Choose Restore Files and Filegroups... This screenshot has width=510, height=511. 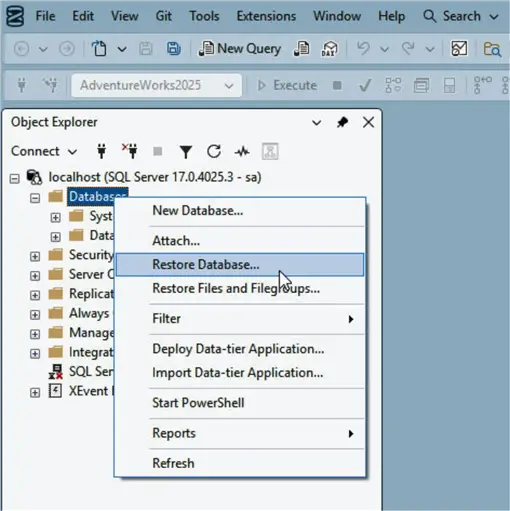point(240,288)
